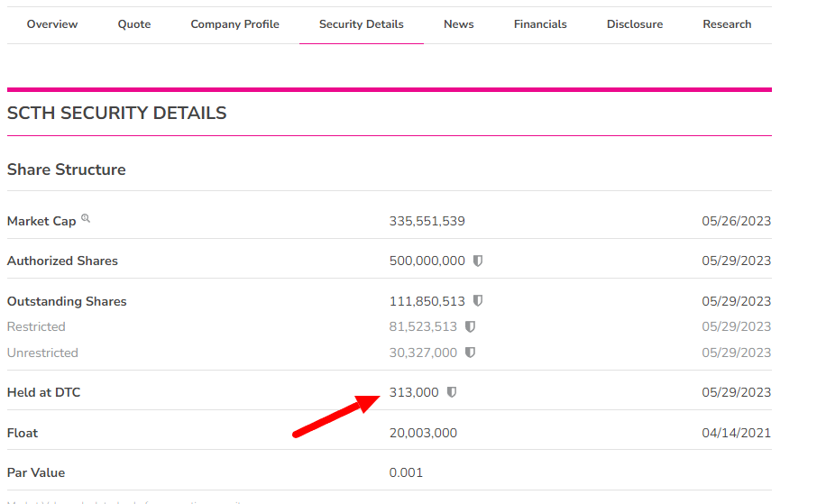The height and width of the screenshot is (504, 817).
Task: Click the shield icon beside Held at DTC
Action: pyautogui.click(x=452, y=392)
